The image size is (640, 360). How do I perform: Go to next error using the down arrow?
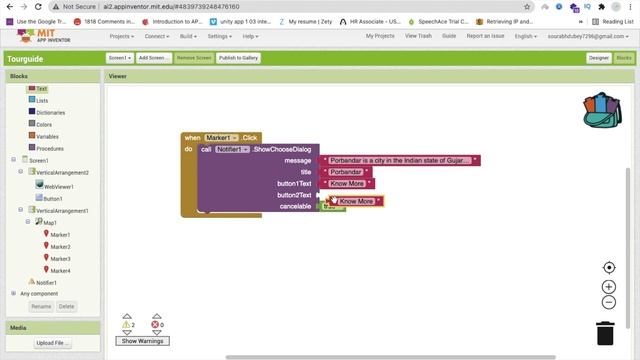(157, 333)
